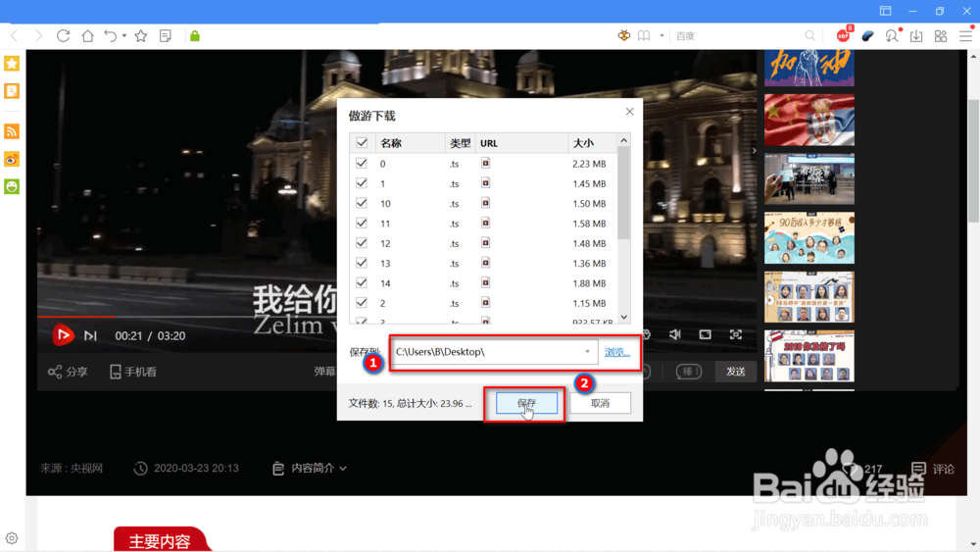980x552 pixels.
Task: Open the green sidebar icon
Action: coord(12,186)
